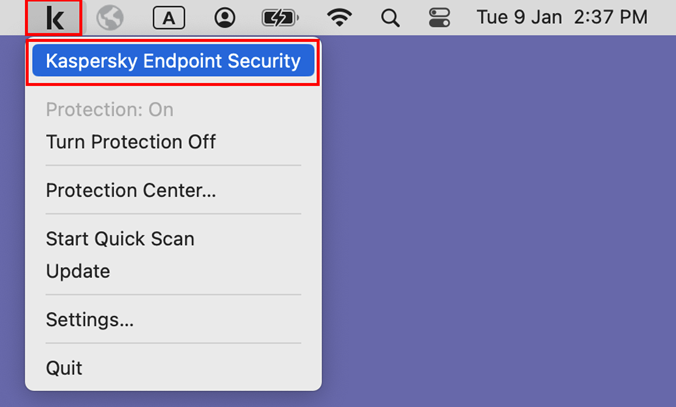Choose Start Quick Scan
Image resolution: width=676 pixels, height=407 pixels.
[x=120, y=239]
